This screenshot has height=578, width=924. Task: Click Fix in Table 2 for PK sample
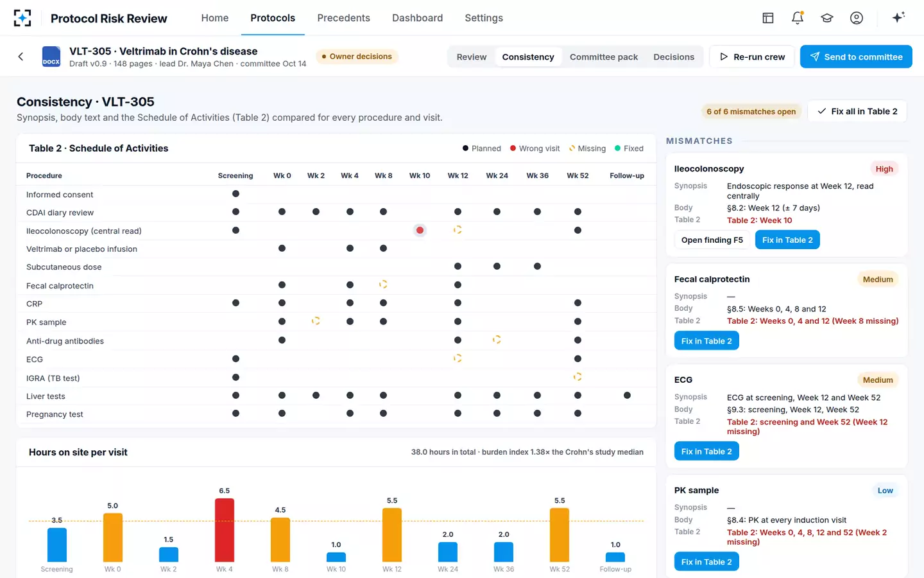pos(706,562)
